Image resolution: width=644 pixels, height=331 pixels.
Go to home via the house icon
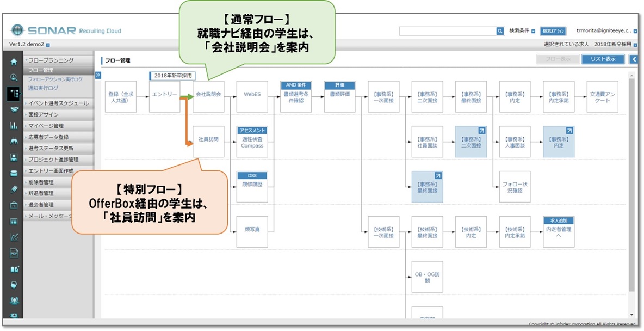[x=14, y=62]
